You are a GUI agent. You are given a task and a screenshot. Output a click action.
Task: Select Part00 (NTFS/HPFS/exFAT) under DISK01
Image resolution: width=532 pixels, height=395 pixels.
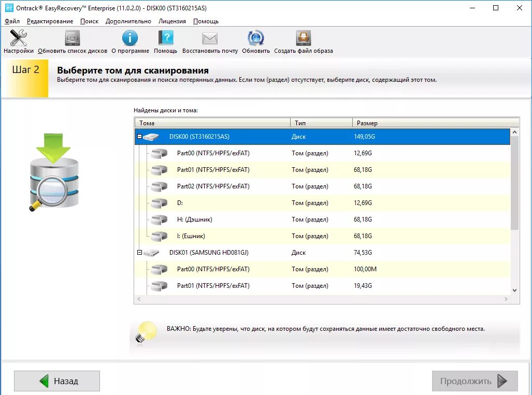(213, 269)
